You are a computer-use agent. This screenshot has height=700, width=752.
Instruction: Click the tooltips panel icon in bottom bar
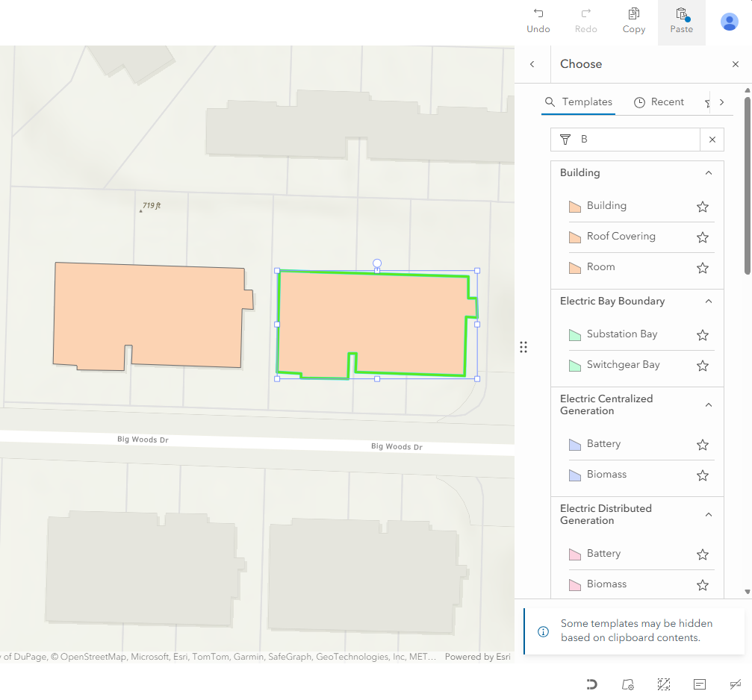click(699, 684)
